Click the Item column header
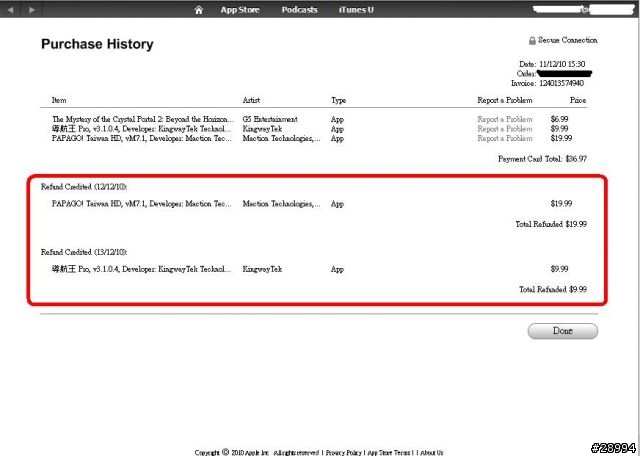 tap(59, 100)
